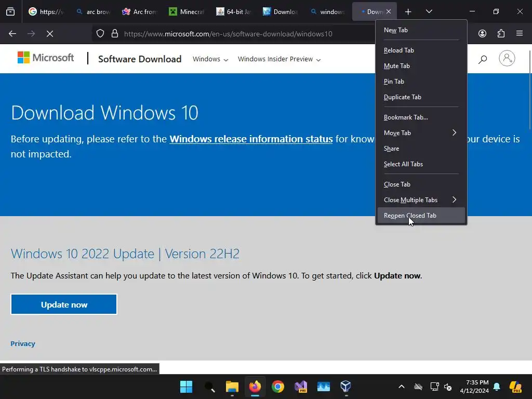The image size is (532, 399).
Task: Select Mute Tab in the context menu
Action: click(x=421, y=66)
